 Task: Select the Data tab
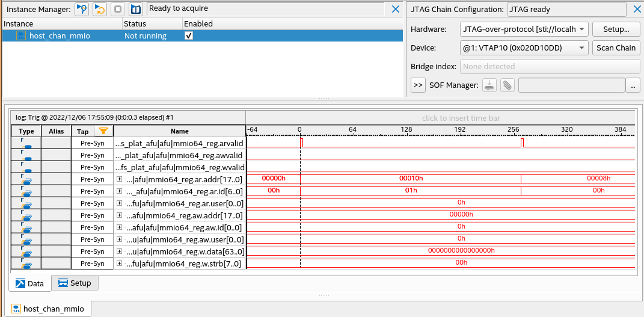[29, 283]
